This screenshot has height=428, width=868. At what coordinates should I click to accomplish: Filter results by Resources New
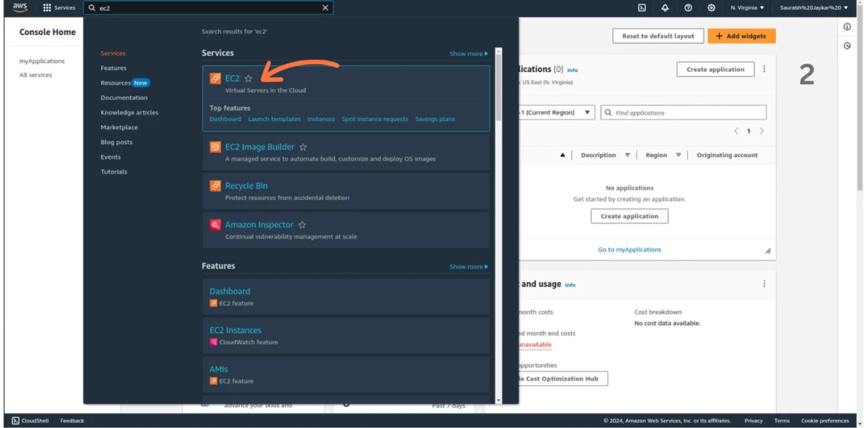(125, 83)
